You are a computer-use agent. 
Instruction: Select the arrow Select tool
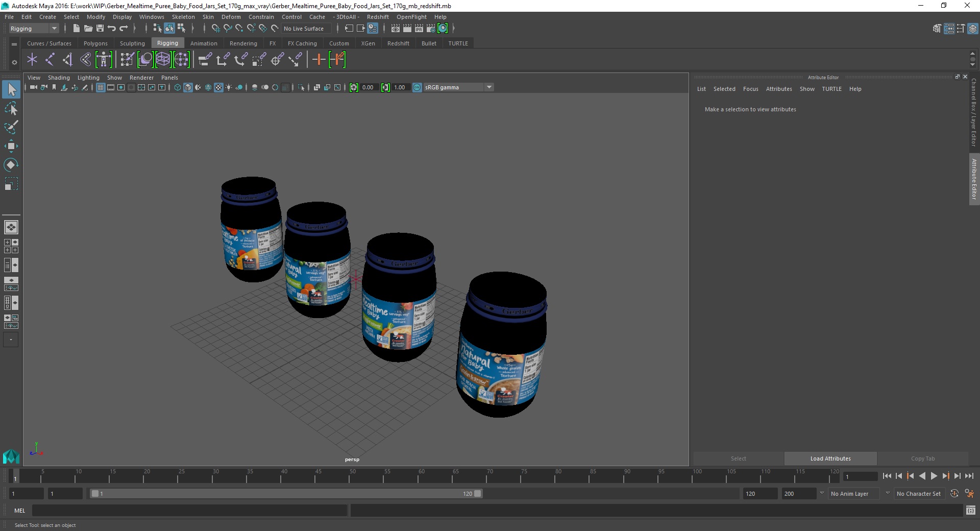11,89
